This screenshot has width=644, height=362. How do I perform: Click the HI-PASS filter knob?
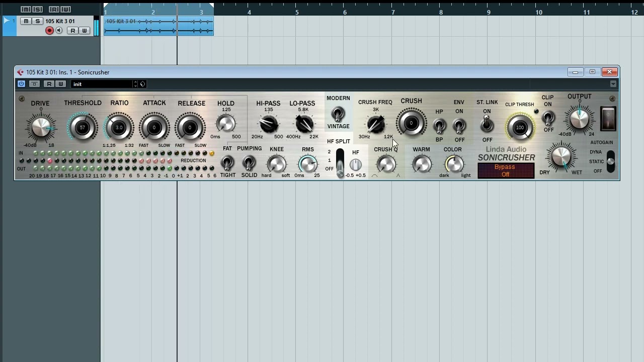[268, 124]
